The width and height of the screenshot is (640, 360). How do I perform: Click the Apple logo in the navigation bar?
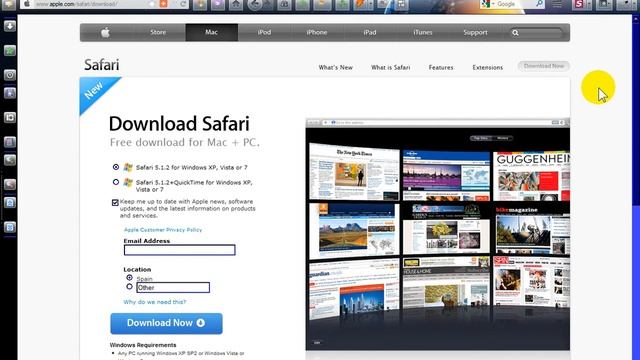pos(105,33)
